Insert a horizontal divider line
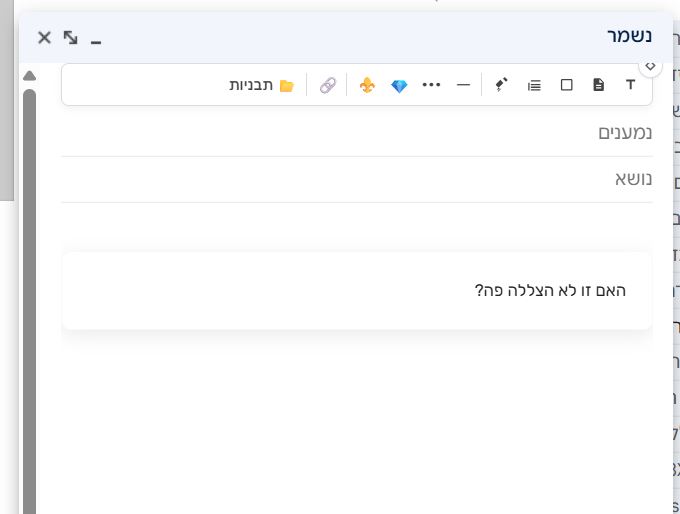680x514 pixels. click(463, 85)
